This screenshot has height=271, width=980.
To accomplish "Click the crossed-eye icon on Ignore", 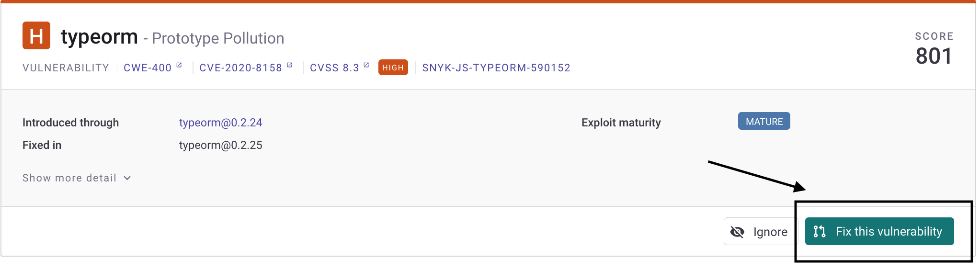I will pos(737,232).
